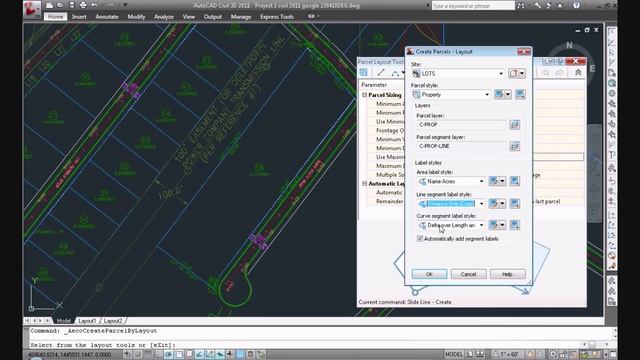
Task: Click the command line input area
Action: (306, 345)
